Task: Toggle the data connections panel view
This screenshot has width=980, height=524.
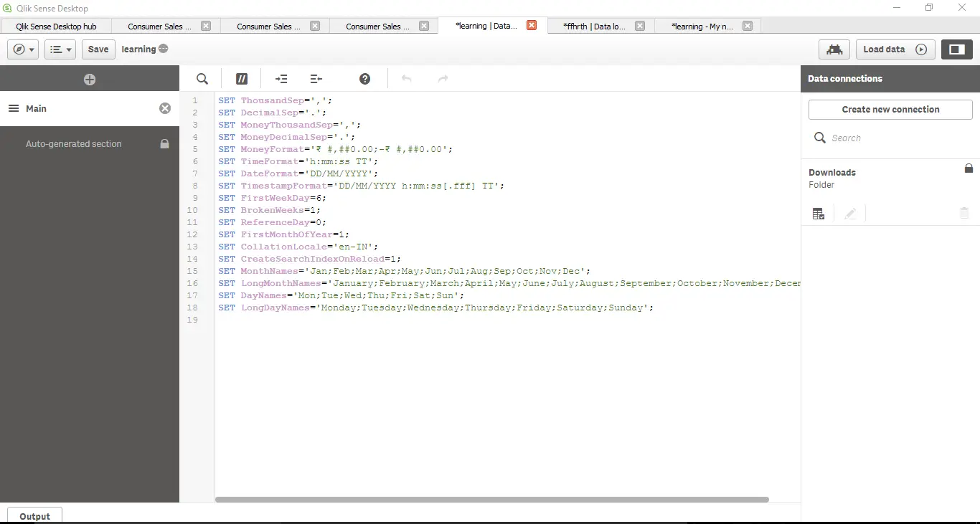Action: click(956, 49)
